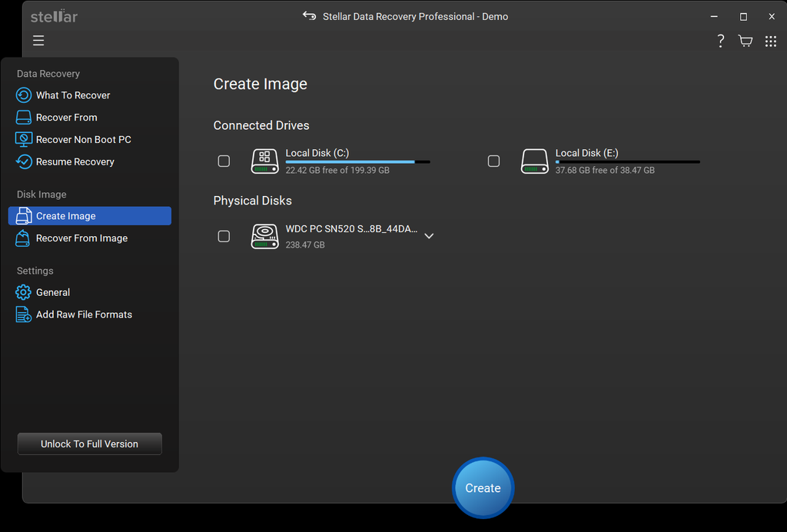Click the Create Image page title

coord(260,84)
